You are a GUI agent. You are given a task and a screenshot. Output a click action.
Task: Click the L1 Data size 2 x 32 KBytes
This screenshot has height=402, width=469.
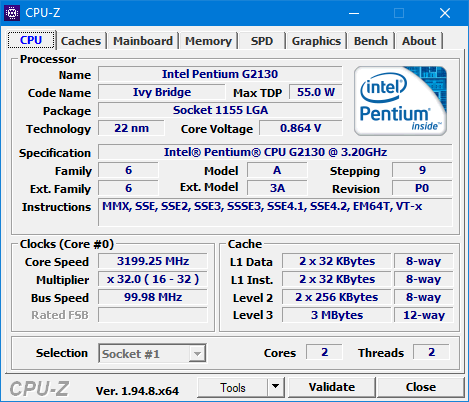click(x=337, y=261)
